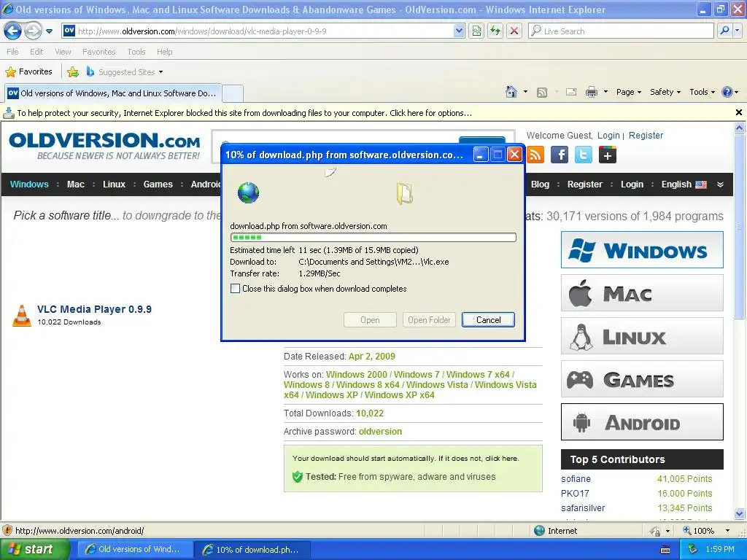Click the Read Mail icon
Viewport: 747px width, 560px height.
[x=571, y=92]
